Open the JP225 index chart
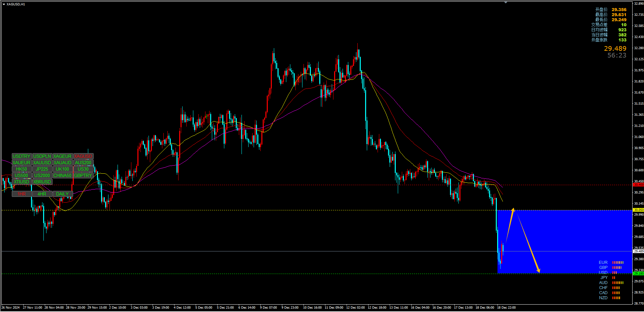This screenshot has width=644, height=312. [42, 169]
